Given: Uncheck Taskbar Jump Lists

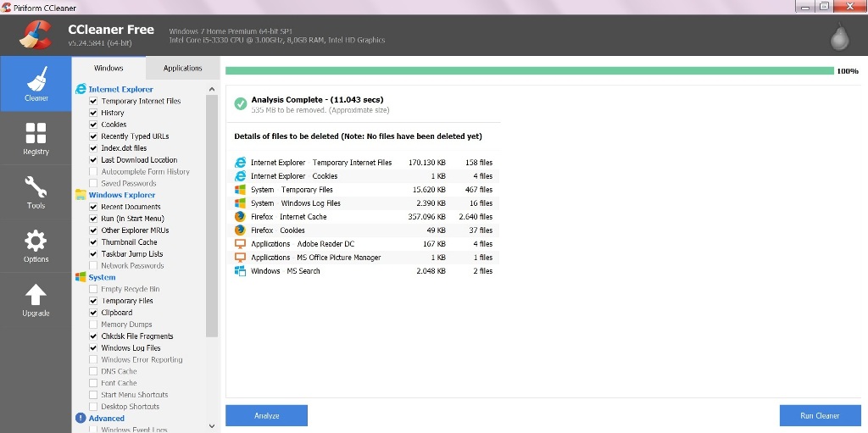Looking at the screenshot, I should pyautogui.click(x=93, y=254).
